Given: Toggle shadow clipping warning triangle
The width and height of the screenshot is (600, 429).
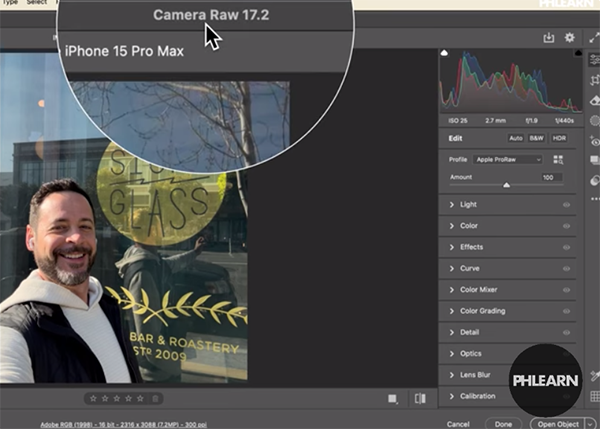Looking at the screenshot, I should coord(444,53).
